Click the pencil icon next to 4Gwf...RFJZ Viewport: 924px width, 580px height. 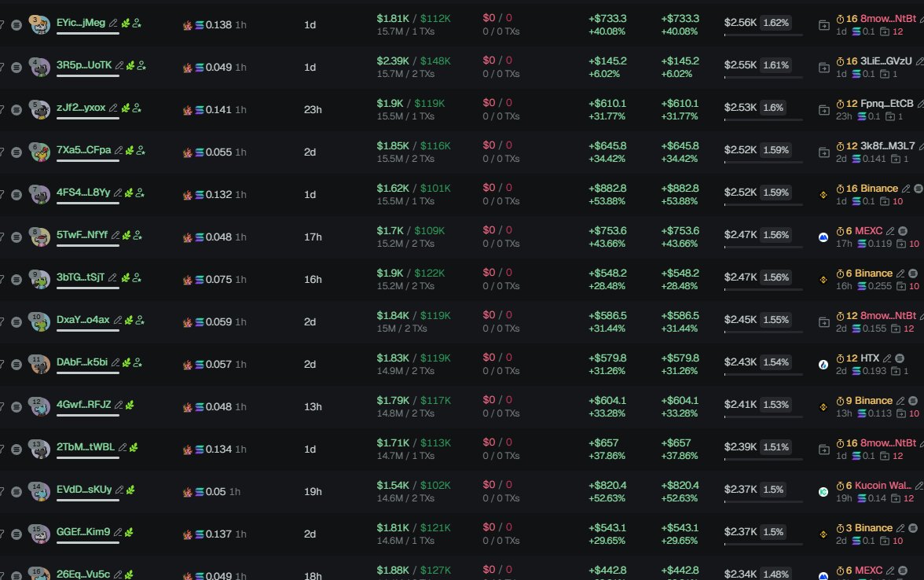(119, 405)
